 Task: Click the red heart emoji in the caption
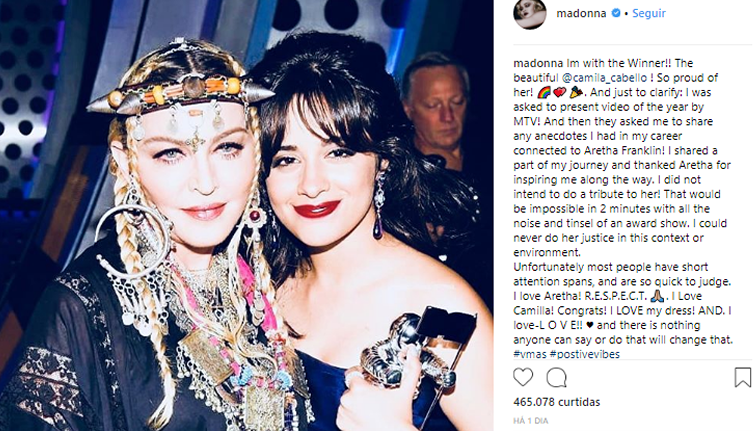559,92
